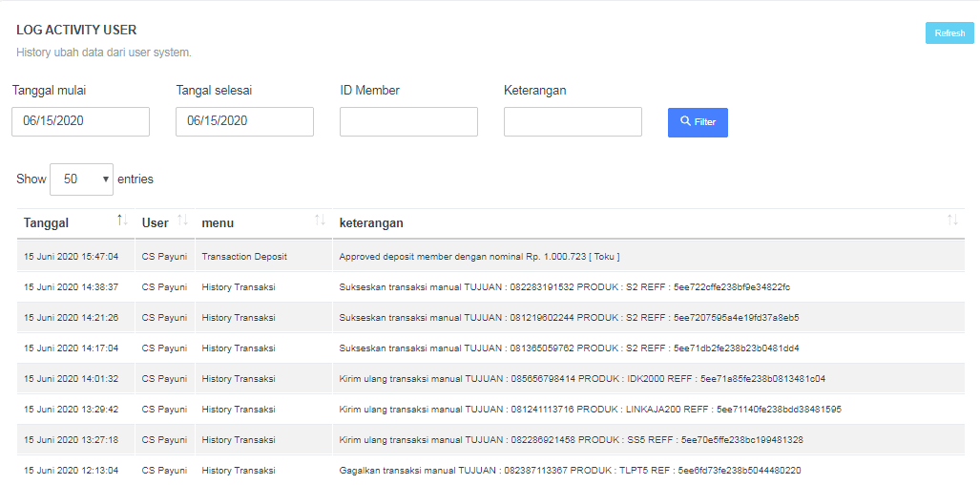The width and height of the screenshot is (980, 485).
Task: Click CS Payuni in the 14:01:32 row
Action: pyautogui.click(x=164, y=378)
